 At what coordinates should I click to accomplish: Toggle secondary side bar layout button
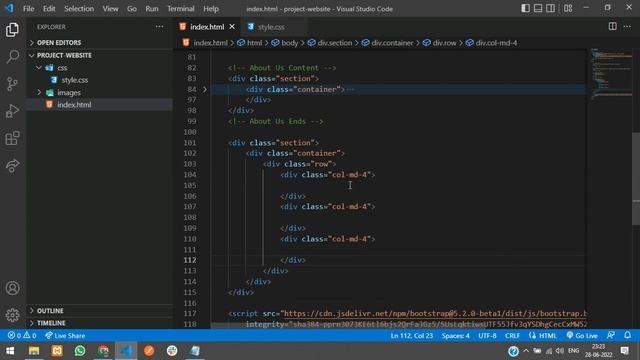[x=550, y=8]
